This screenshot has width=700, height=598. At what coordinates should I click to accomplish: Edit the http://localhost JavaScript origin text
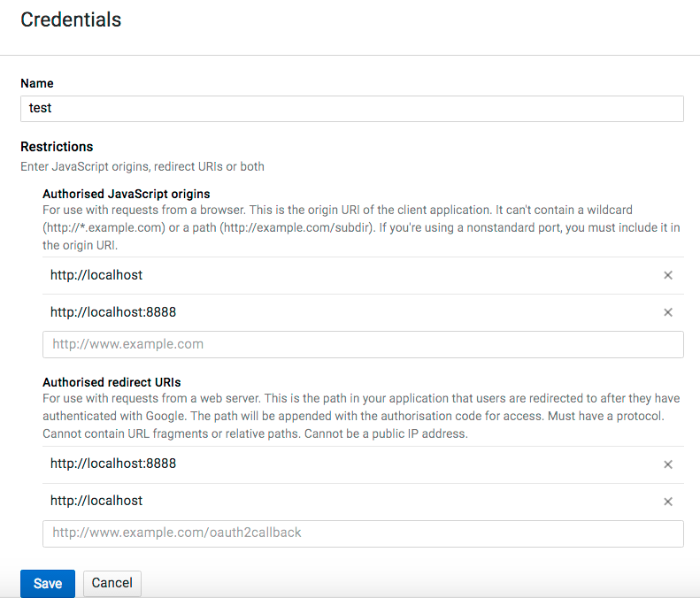tap(96, 275)
